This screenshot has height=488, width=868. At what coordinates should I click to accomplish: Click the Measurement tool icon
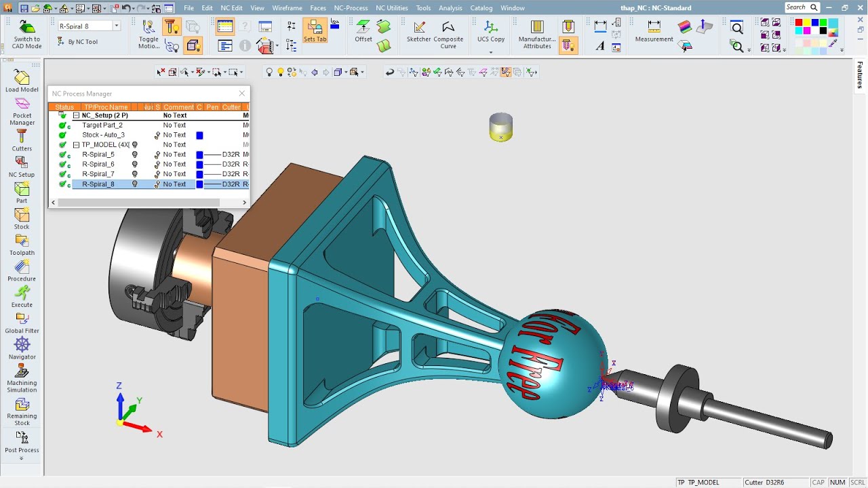coord(654,32)
